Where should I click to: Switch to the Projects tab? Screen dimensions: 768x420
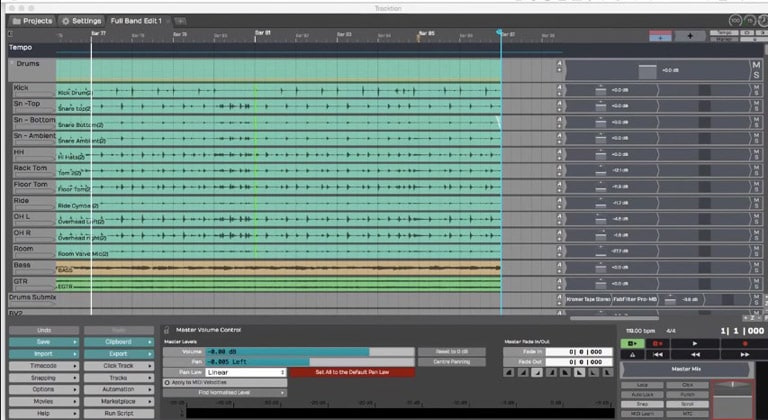[x=32, y=20]
